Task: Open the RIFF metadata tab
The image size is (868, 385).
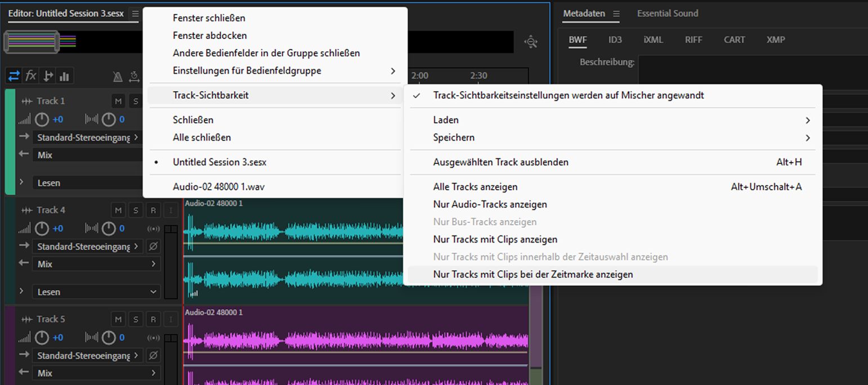Action: (x=693, y=40)
